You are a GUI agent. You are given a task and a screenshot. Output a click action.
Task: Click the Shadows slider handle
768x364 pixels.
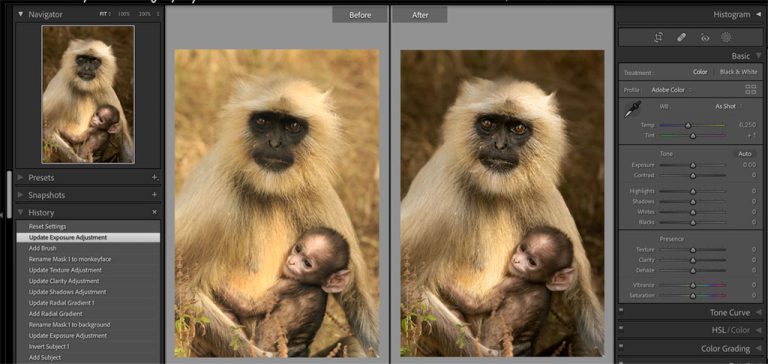coord(693,201)
